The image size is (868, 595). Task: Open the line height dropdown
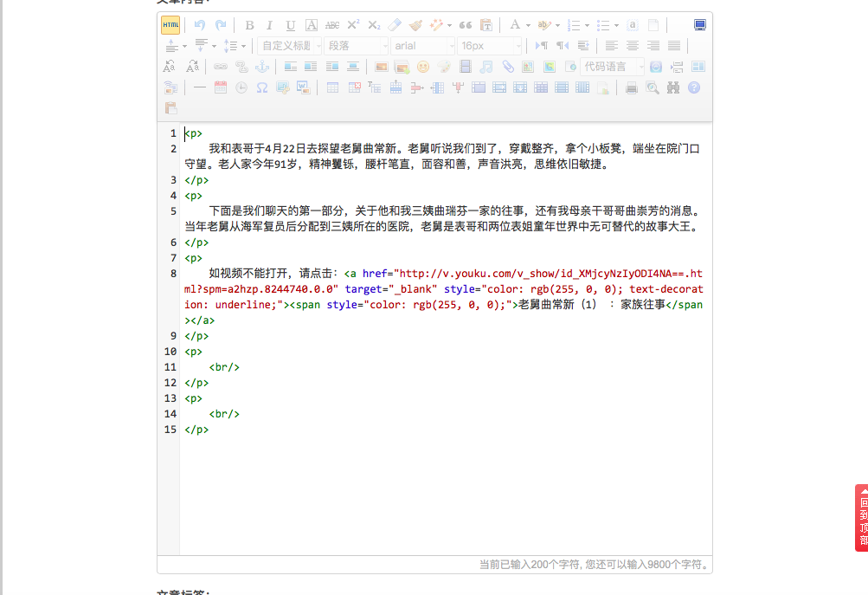(243, 46)
